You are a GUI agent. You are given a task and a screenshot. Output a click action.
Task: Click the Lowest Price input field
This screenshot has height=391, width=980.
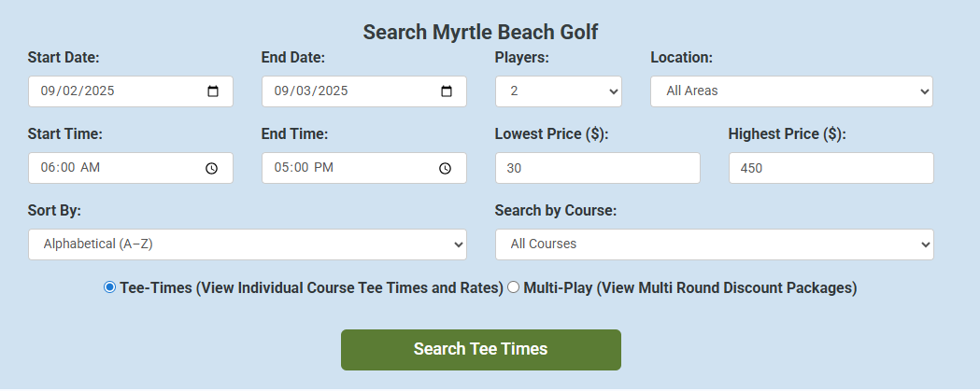pos(597,168)
